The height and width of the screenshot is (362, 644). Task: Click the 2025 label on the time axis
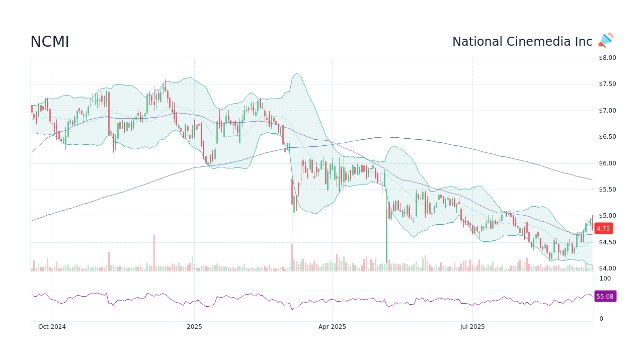[x=194, y=326]
